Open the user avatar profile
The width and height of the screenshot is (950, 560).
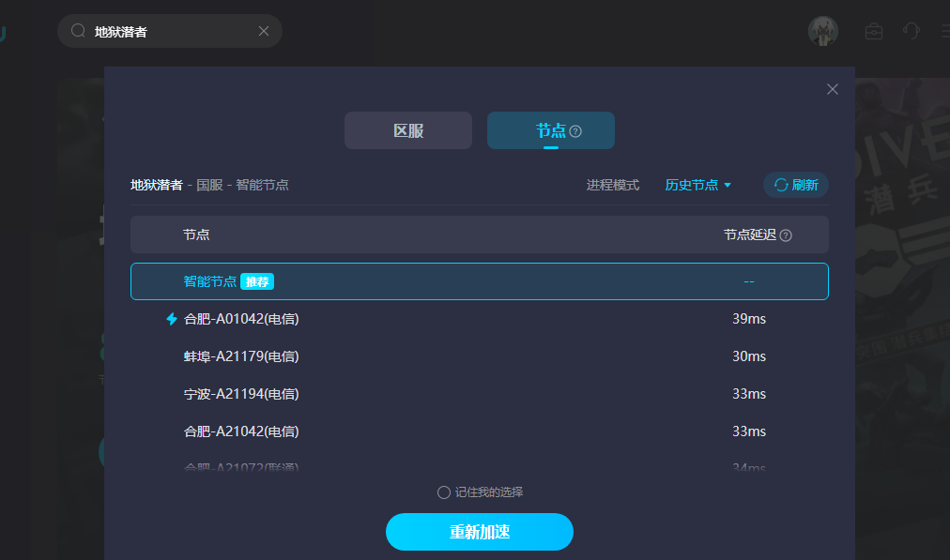822,31
